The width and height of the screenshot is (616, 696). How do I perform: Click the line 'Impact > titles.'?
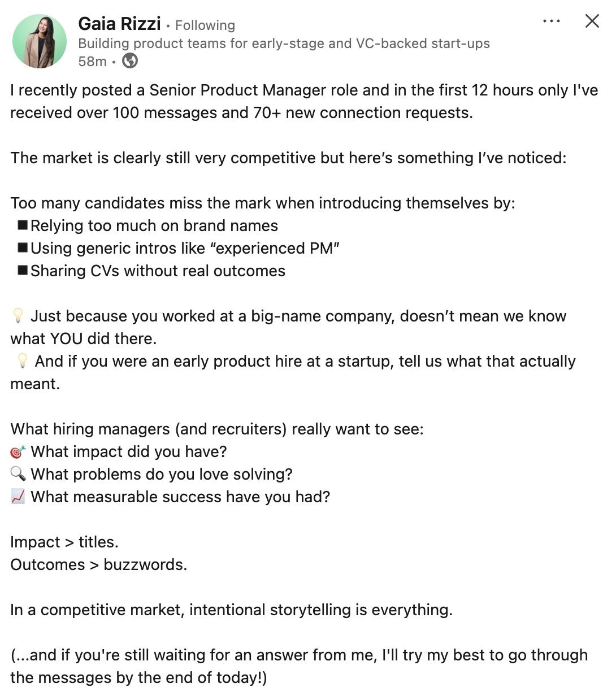[64, 542]
